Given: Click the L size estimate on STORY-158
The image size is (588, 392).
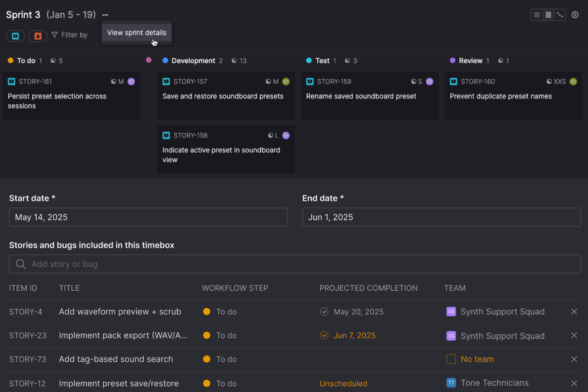Looking at the screenshot, I should (x=273, y=135).
